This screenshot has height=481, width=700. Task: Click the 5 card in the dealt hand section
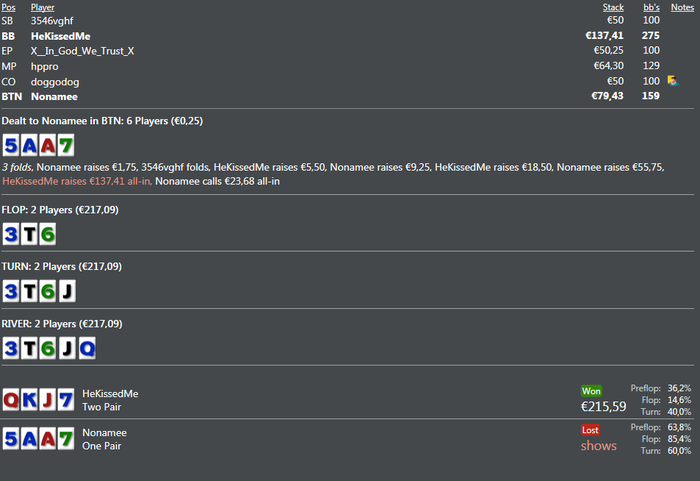(12, 145)
